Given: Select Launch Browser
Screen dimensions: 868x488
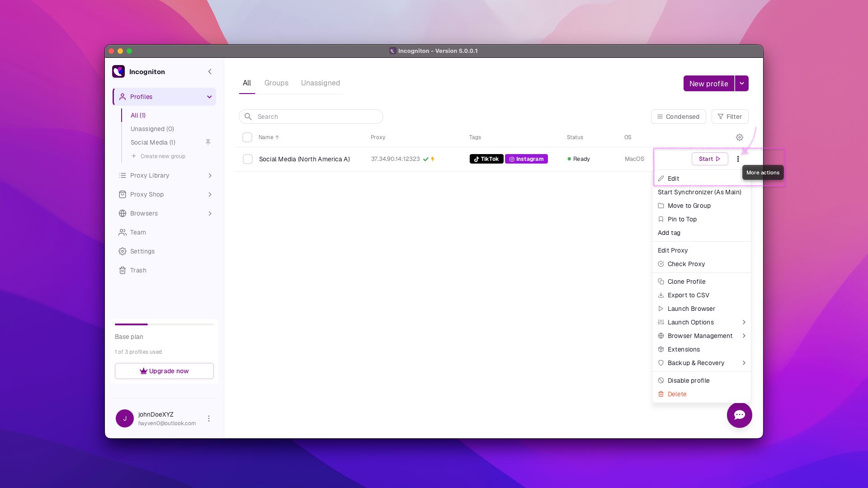Looking at the screenshot, I should 702,309.
